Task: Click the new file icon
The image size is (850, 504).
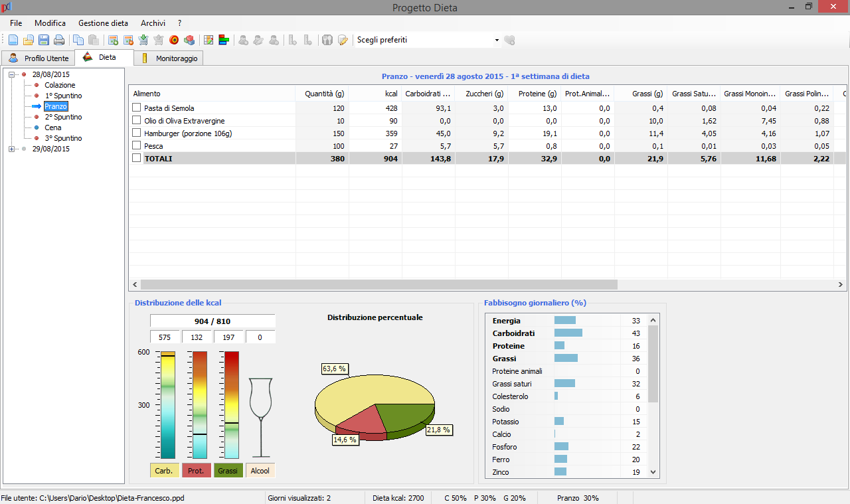Action: click(x=13, y=40)
